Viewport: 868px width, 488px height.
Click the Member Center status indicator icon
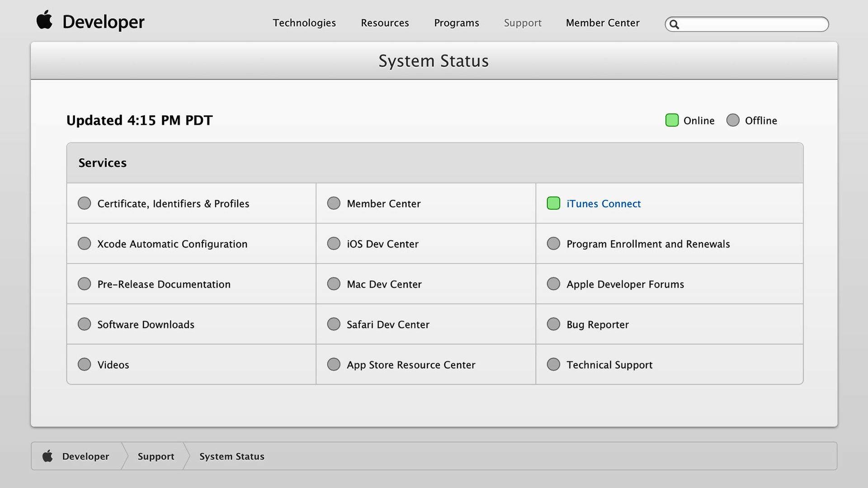click(x=333, y=203)
